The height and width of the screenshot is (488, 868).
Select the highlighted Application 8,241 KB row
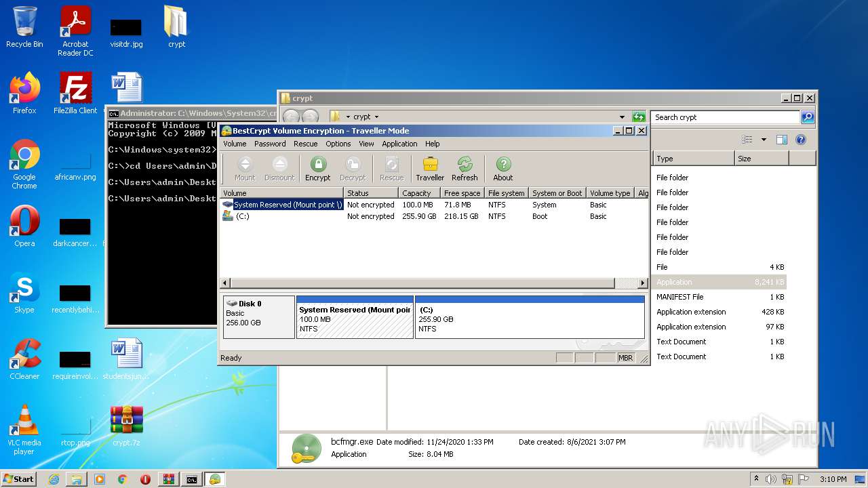720,282
